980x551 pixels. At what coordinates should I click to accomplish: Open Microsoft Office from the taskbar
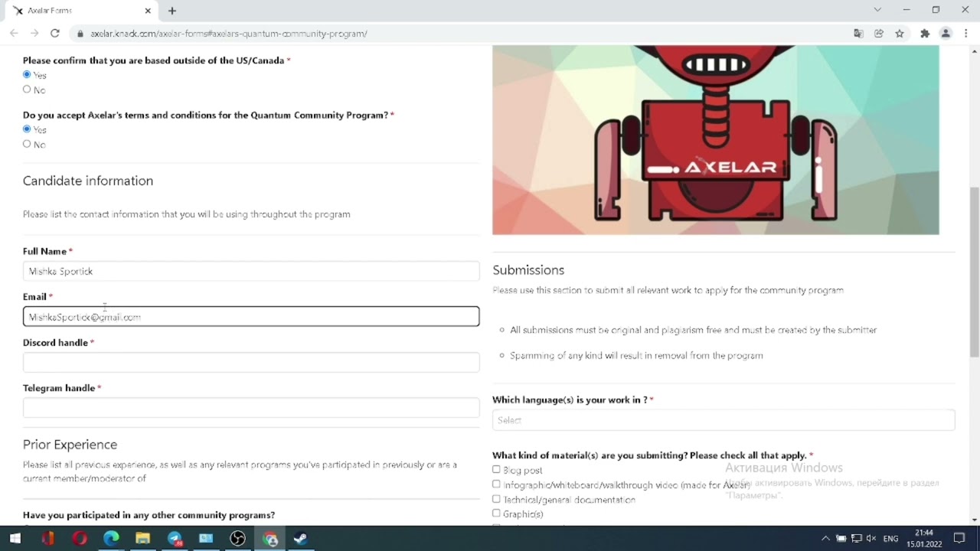[47, 538]
